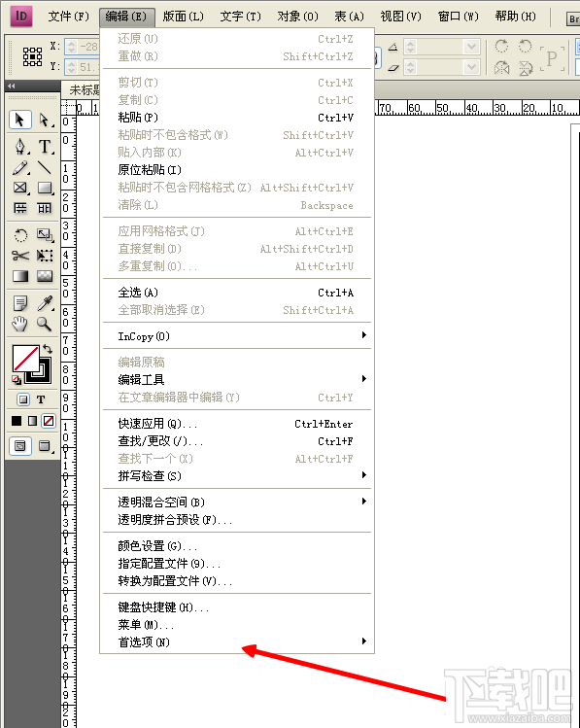Expand the InCopy submenu
The width and height of the screenshot is (580, 728).
[237, 335]
